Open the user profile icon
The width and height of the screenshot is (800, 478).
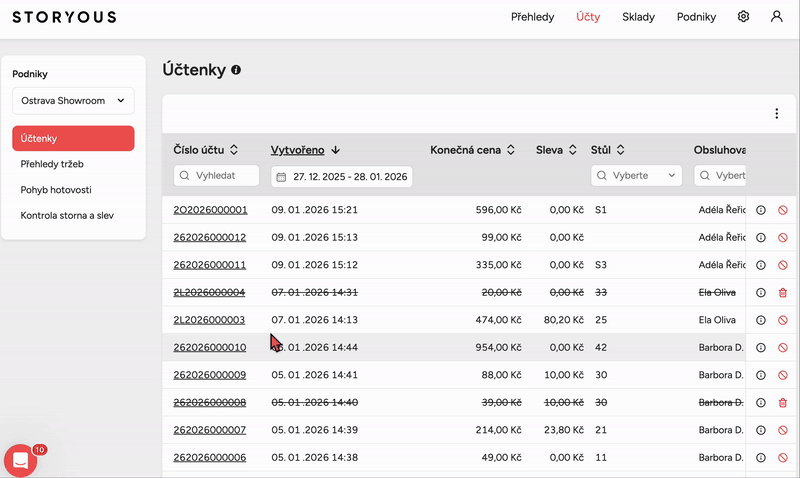pyautogui.click(x=776, y=17)
